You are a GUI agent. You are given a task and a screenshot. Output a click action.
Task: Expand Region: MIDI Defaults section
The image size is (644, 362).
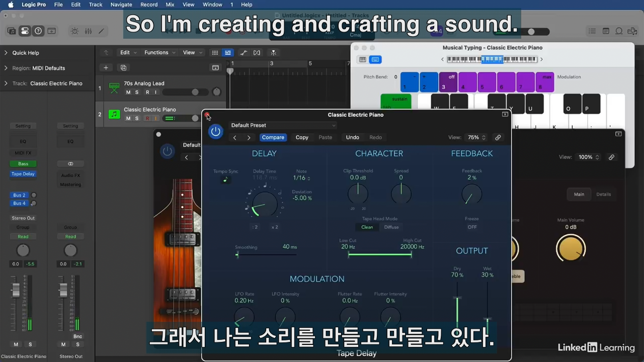pyautogui.click(x=6, y=68)
